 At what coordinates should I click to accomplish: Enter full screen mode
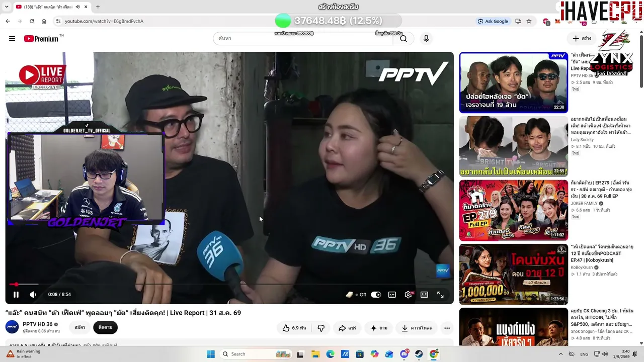point(440,295)
